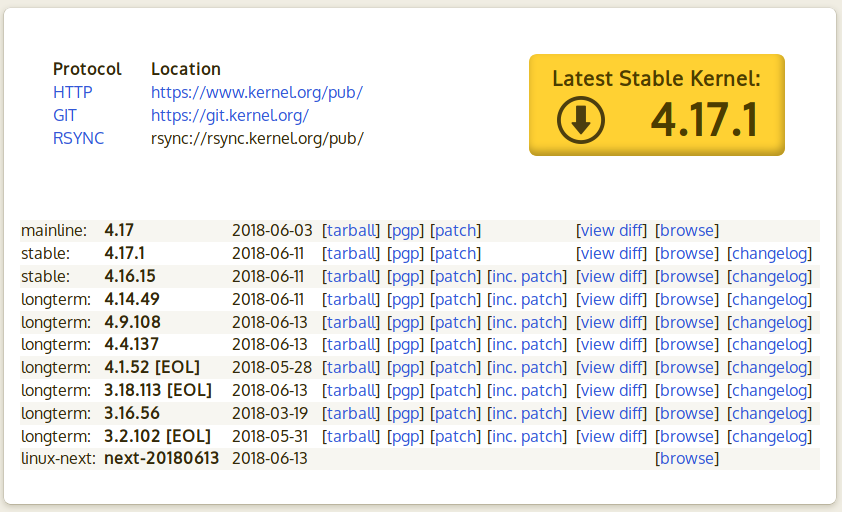Open inc. patch for longterm 3.2.102
Image resolution: width=842 pixels, height=512 pixels.
pyautogui.click(x=527, y=437)
